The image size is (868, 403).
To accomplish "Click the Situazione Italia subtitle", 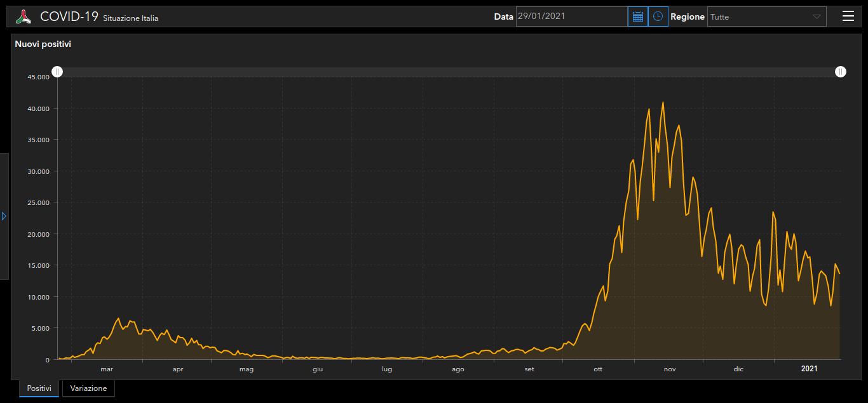I will click(x=131, y=18).
